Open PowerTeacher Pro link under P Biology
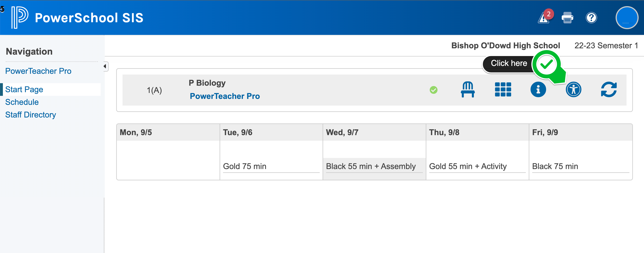Image resolution: width=644 pixels, height=253 pixels. [x=225, y=96]
